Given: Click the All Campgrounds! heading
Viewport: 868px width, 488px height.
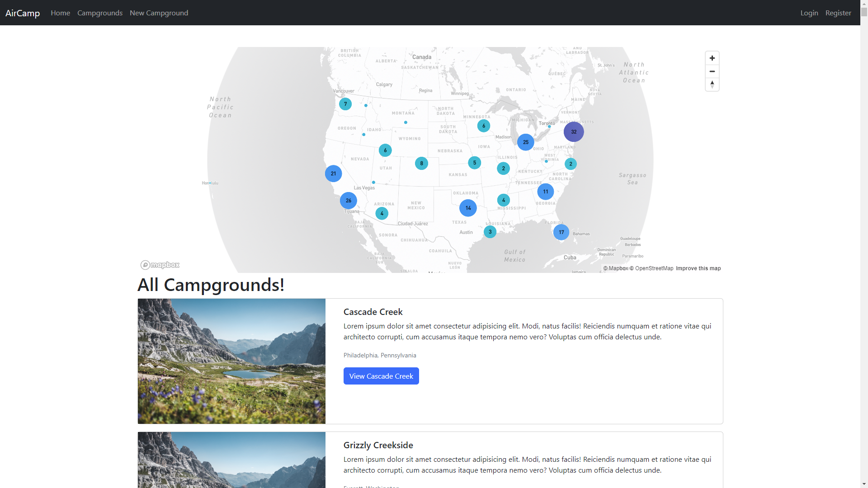Looking at the screenshot, I should tap(211, 285).
